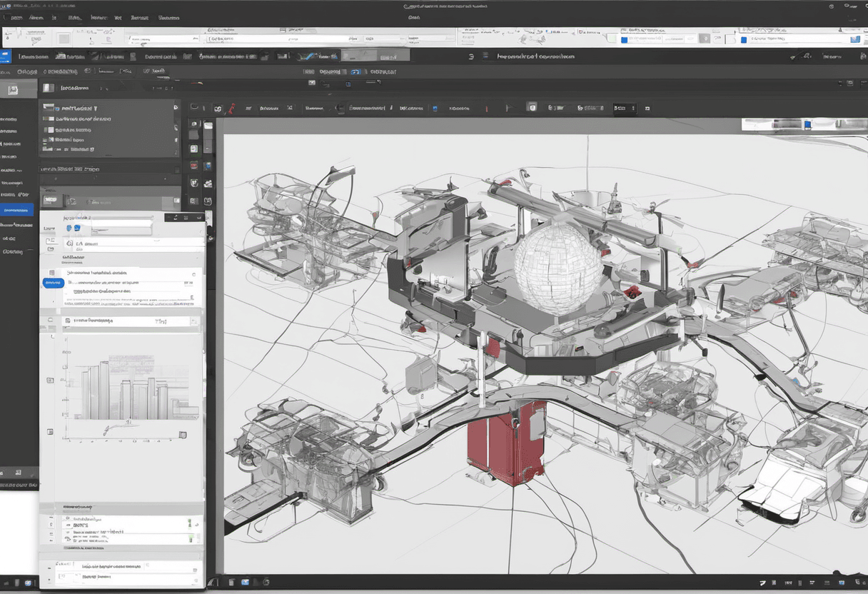Viewport: 868px width, 594px height.
Task: Click the red pen icon in viewport toolbar
Action: point(231,109)
